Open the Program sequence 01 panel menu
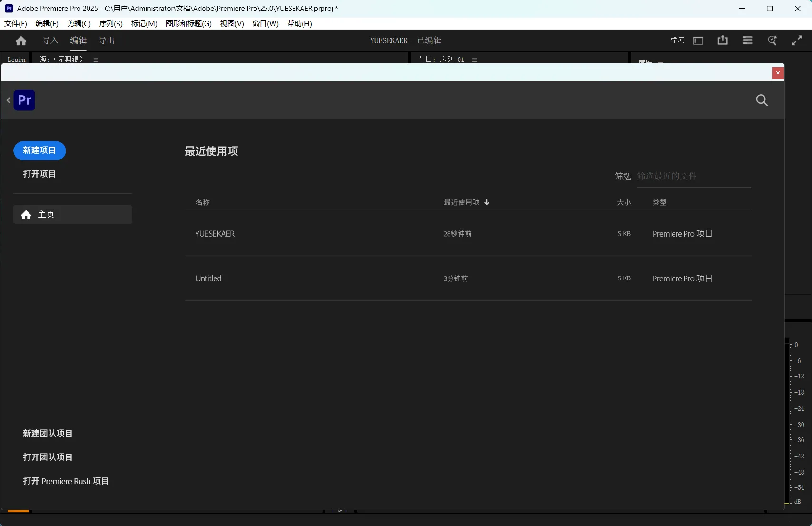Image resolution: width=812 pixels, height=526 pixels. (474, 60)
